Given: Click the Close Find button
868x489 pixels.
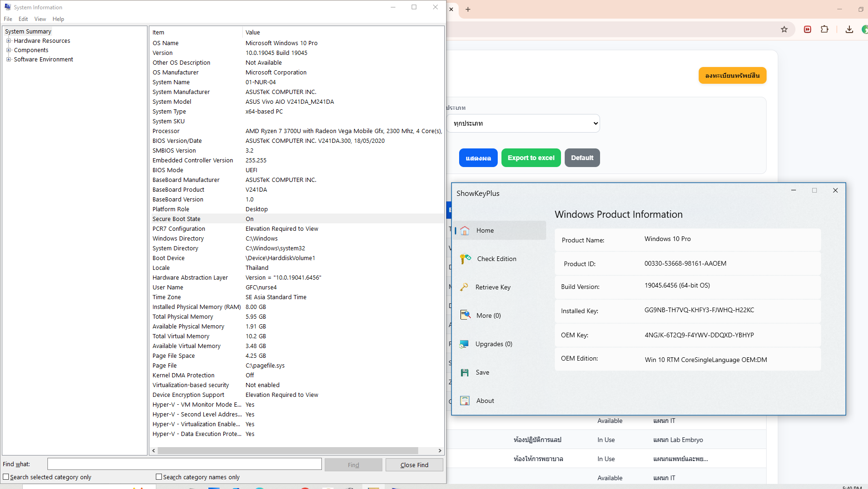Looking at the screenshot, I should (414, 465).
